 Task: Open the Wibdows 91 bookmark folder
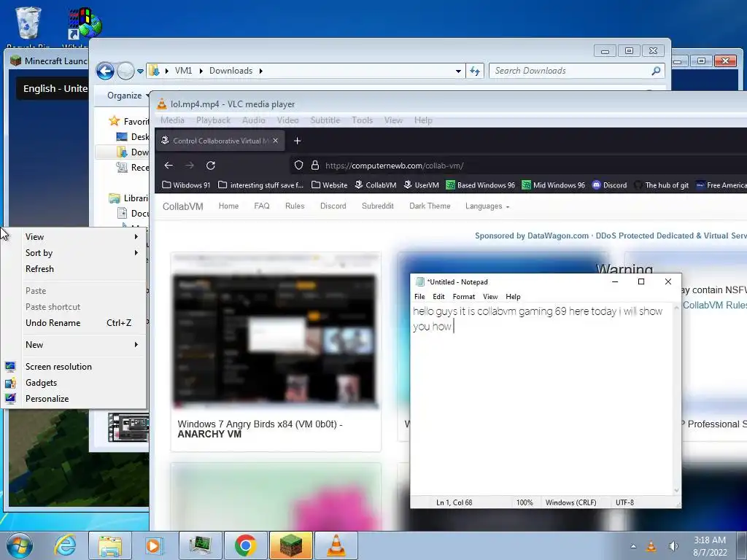[x=186, y=185]
